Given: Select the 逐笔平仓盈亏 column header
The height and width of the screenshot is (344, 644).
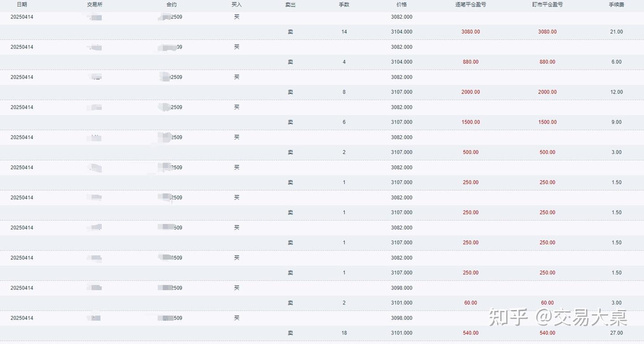Looking at the screenshot, I should pyautogui.click(x=470, y=4).
